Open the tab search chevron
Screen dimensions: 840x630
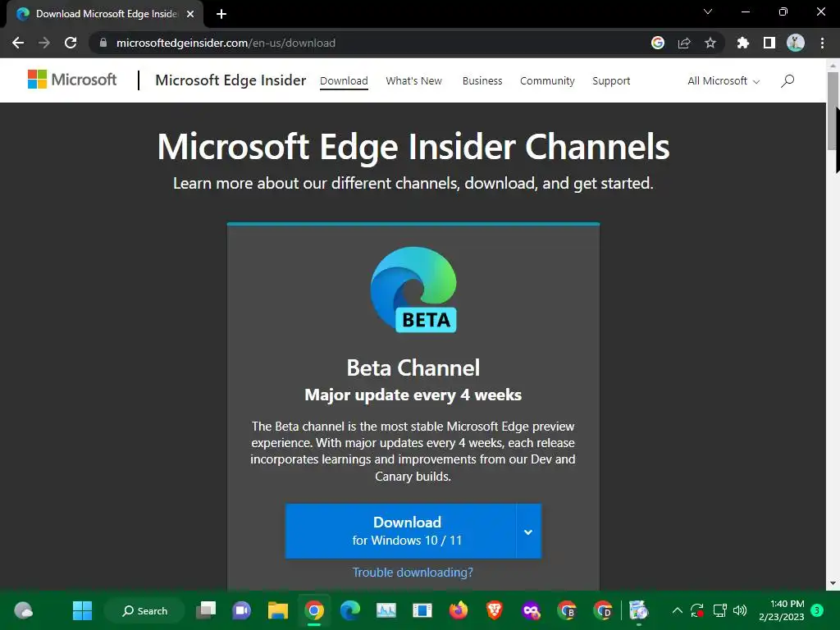708,11
